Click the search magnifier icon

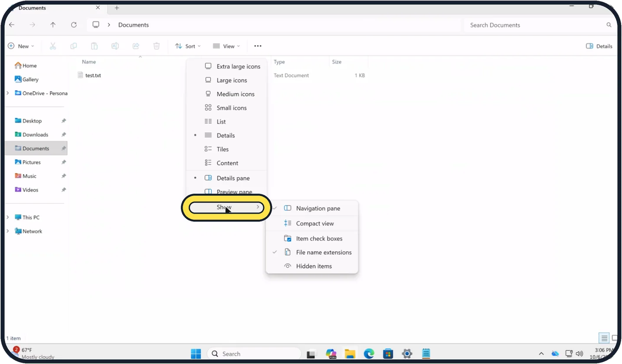[x=609, y=25]
